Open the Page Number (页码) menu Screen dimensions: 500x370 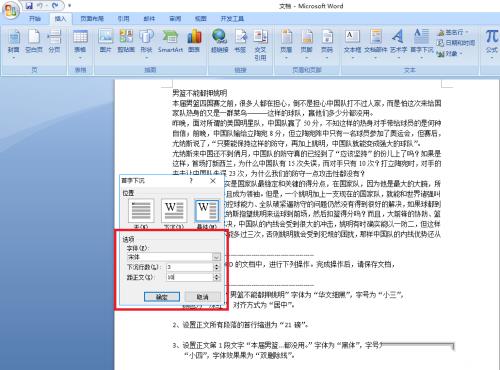click(327, 44)
